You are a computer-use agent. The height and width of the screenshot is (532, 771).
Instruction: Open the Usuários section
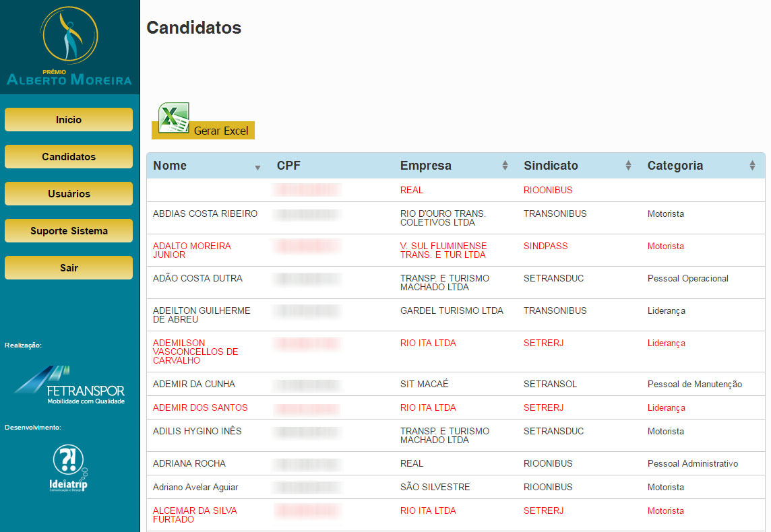click(x=69, y=194)
